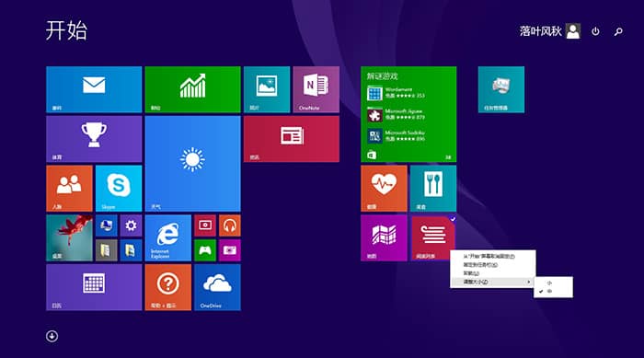644x358 pixels.
Task: Select 卸载 uninstall menu entry
Action: click(x=493, y=273)
